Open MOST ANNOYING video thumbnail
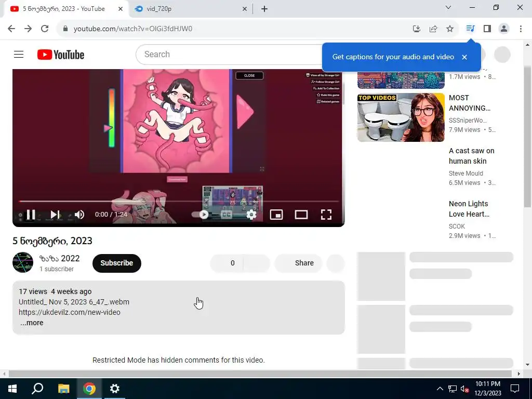The height and width of the screenshot is (399, 532). [x=401, y=117]
